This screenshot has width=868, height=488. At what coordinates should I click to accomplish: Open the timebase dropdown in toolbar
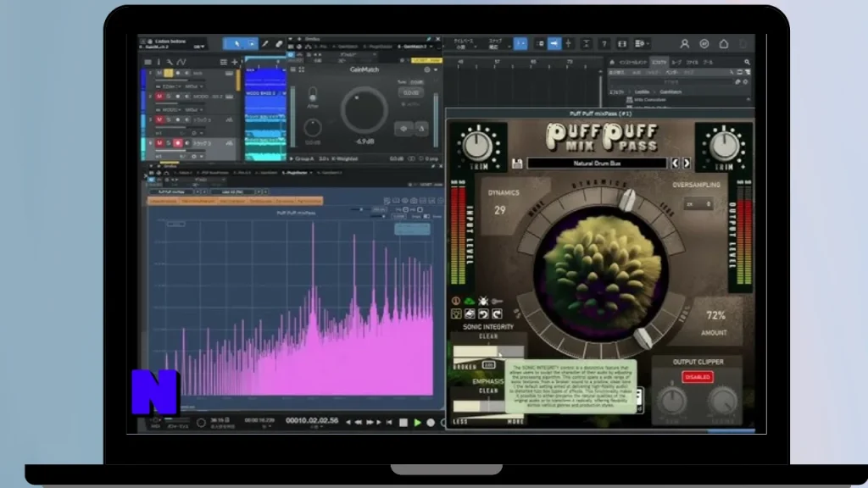click(x=465, y=44)
